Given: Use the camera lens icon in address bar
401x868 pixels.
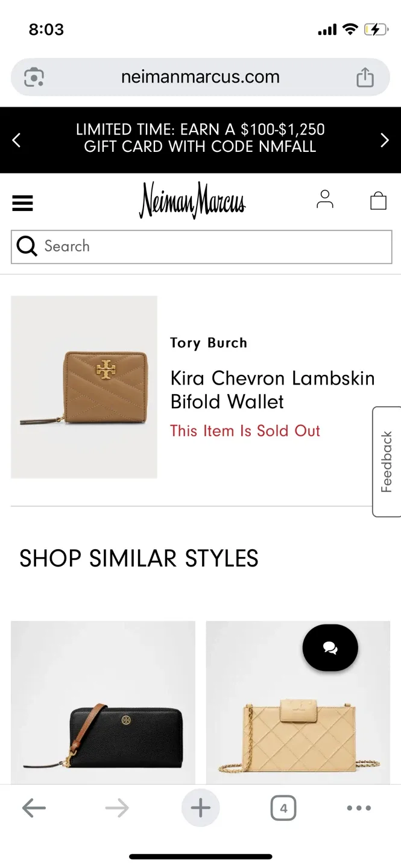Looking at the screenshot, I should click(34, 77).
